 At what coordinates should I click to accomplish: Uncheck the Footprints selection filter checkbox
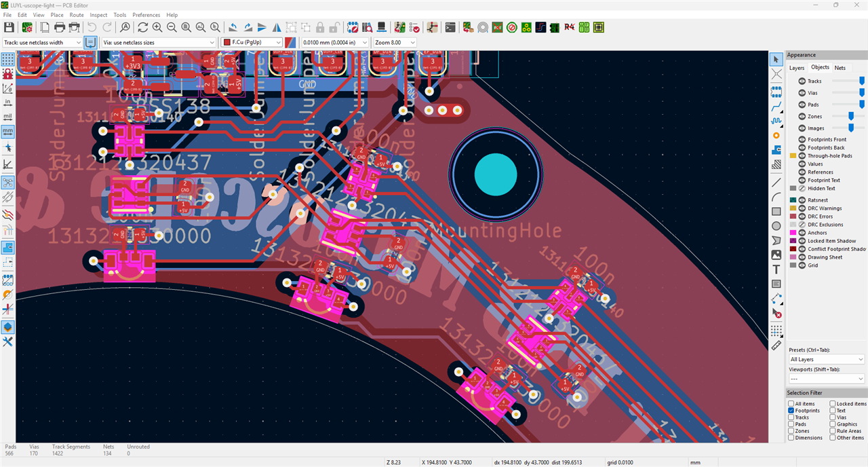791,411
